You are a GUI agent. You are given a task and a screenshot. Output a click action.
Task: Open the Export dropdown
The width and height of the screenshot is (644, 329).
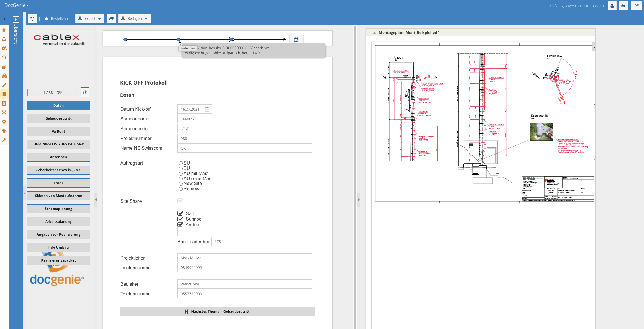(x=90, y=19)
